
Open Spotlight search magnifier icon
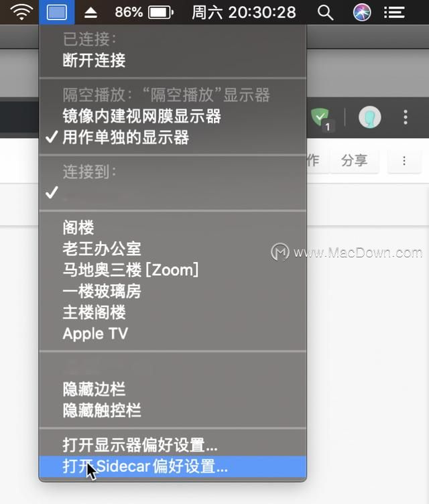point(325,13)
